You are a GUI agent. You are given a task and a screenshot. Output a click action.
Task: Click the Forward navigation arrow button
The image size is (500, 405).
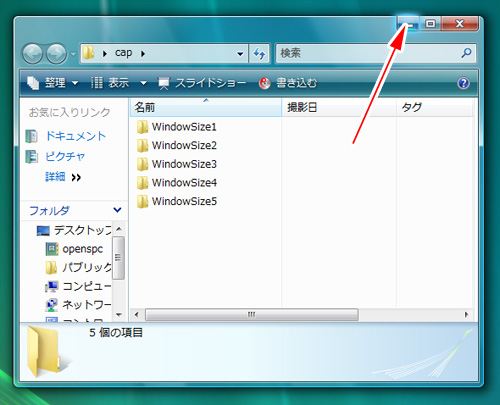point(56,53)
